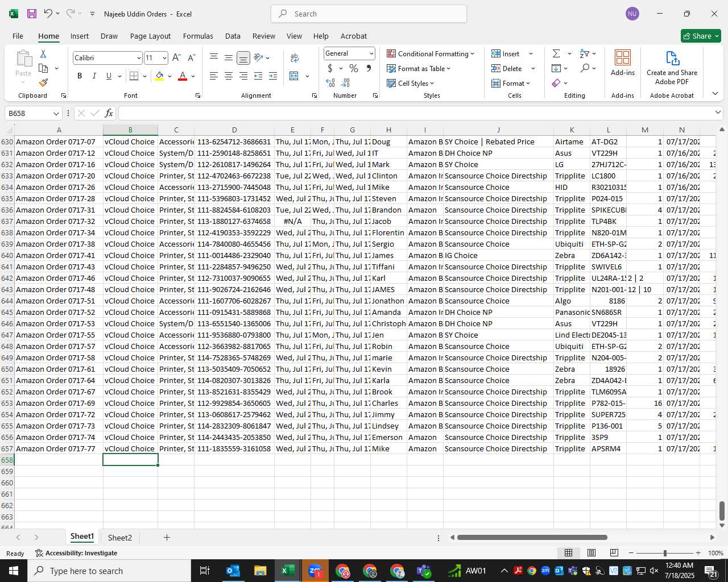Toggle Align Right horizontal alignment
This screenshot has height=582, width=728.
[x=243, y=76]
